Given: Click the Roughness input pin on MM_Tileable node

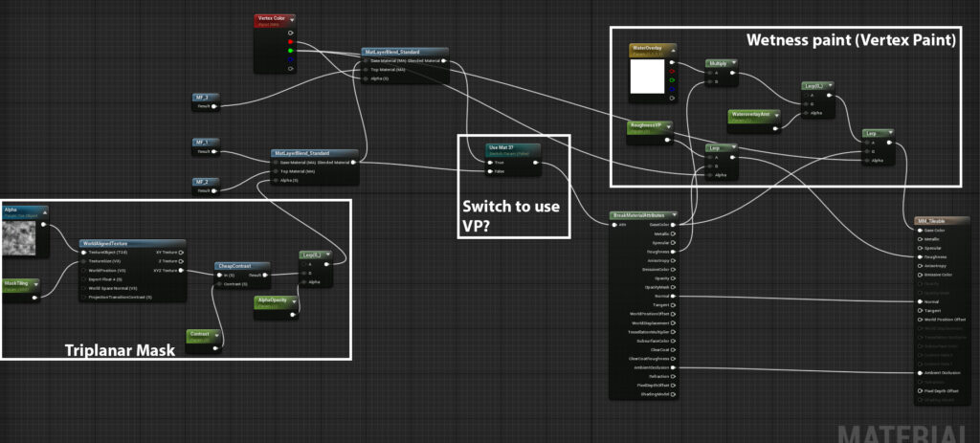Looking at the screenshot, I should [918, 256].
